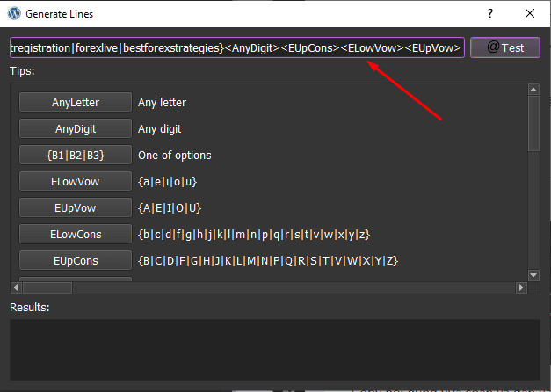Insert the ELowCons token
The width and height of the screenshot is (551, 392).
coord(76,234)
